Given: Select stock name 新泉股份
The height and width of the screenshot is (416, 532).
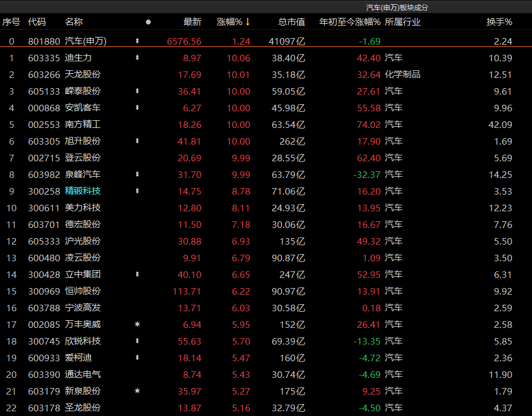Looking at the screenshot, I should pyautogui.click(x=83, y=391).
